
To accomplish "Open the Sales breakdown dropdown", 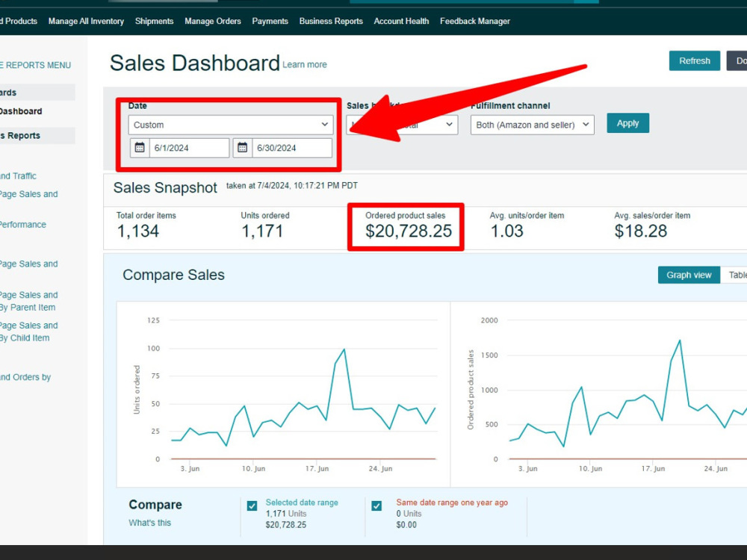I will [x=402, y=125].
